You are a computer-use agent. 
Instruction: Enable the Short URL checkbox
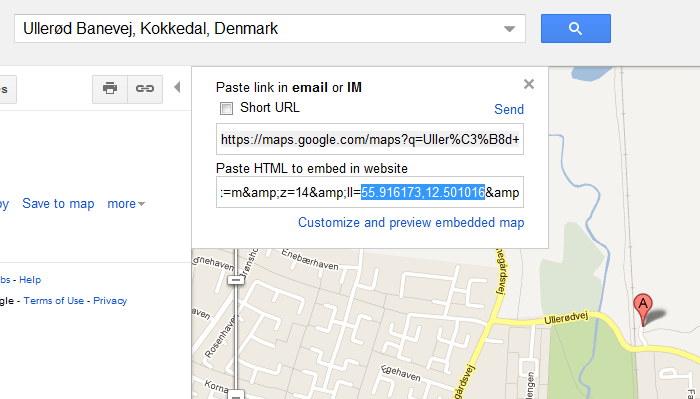coord(226,108)
